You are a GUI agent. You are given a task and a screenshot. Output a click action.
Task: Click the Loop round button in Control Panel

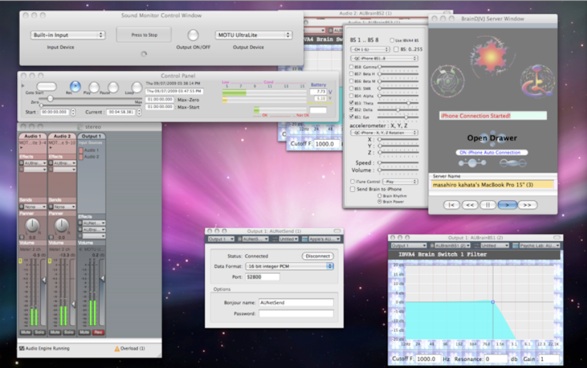pos(137,87)
